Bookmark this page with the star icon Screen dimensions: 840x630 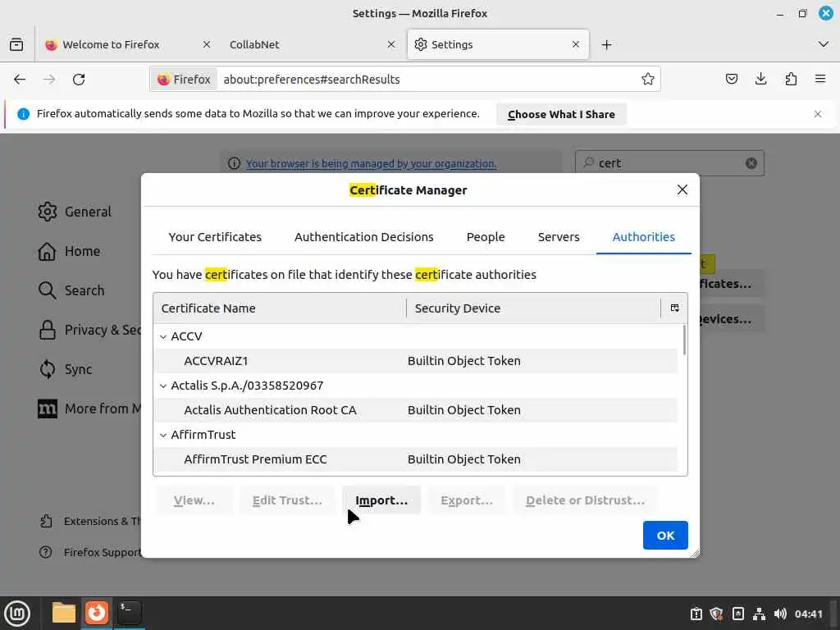[x=648, y=80]
